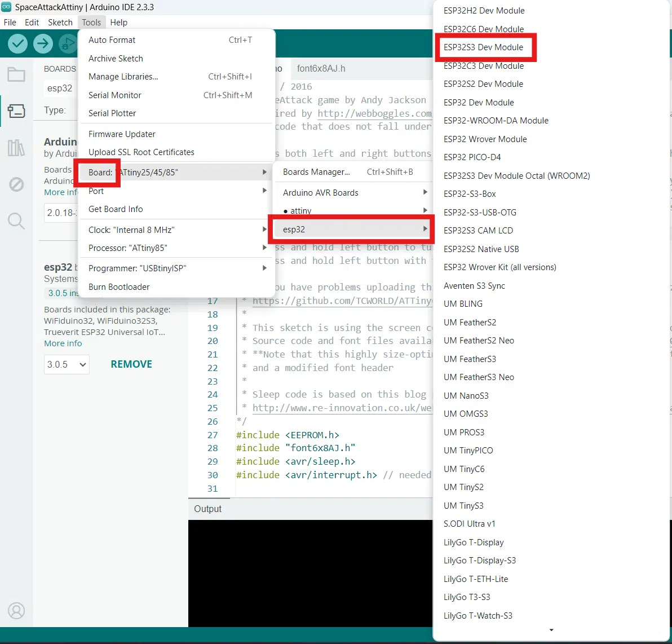Select LilyGo T-Watch-S3 board

478,616
